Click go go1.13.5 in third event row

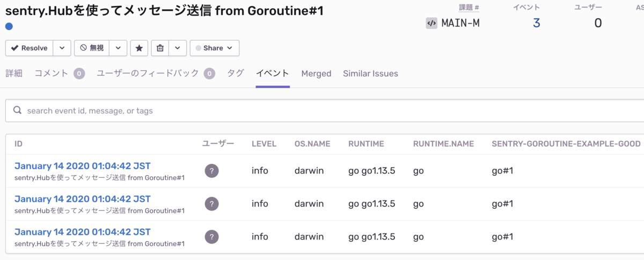tap(372, 236)
